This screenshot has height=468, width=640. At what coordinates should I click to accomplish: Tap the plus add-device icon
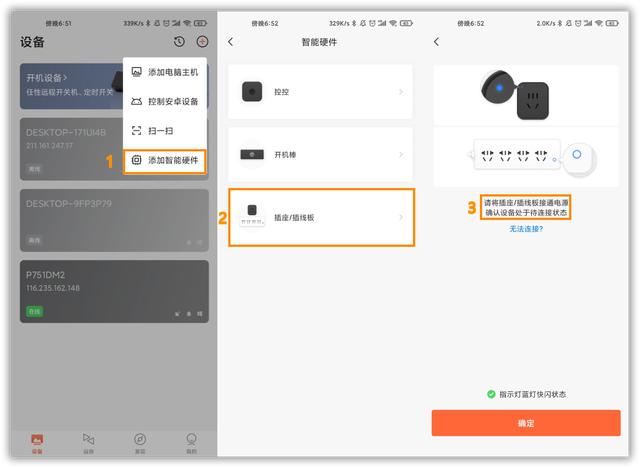[202, 41]
